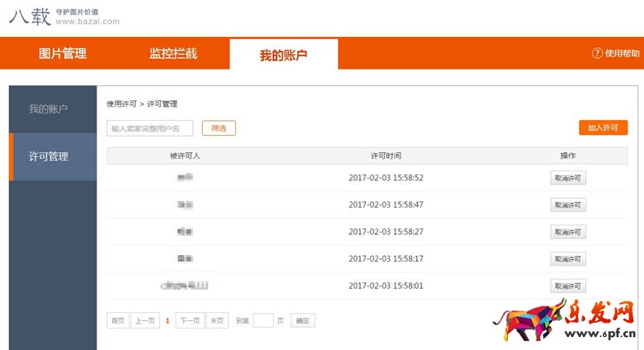Click the orange 加入许可 button

[603, 128]
